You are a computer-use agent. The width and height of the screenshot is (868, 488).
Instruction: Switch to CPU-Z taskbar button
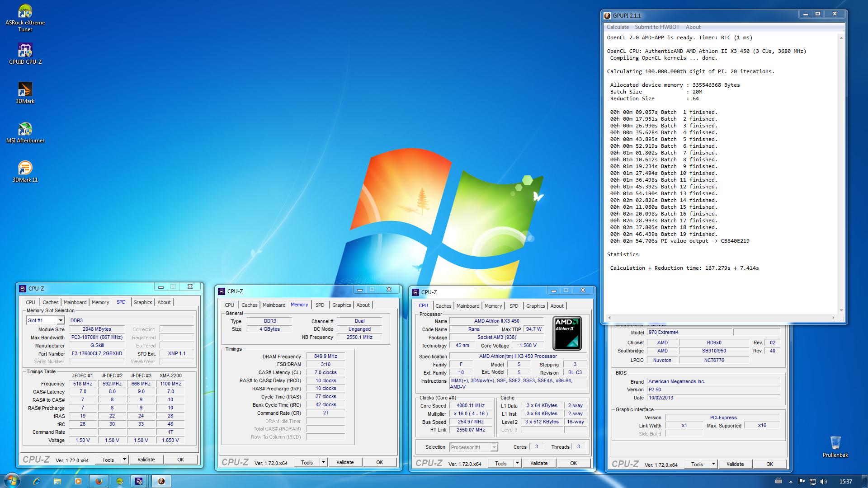(x=139, y=481)
